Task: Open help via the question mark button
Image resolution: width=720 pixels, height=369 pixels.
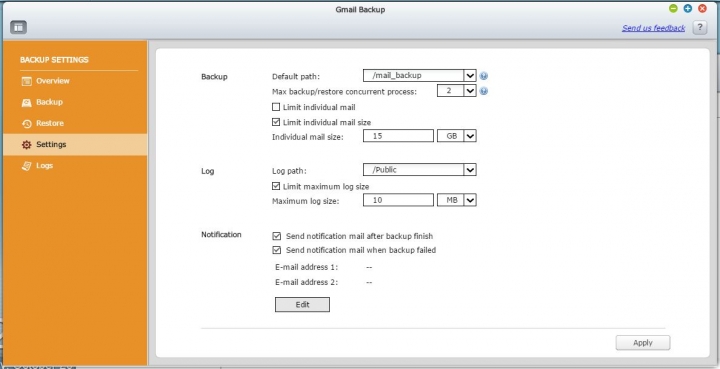Action: click(699, 28)
